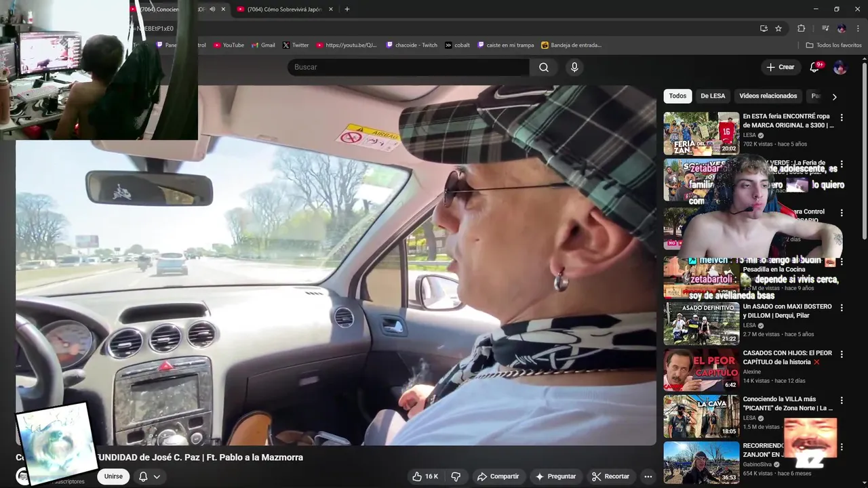Click the Unirse button
Viewport: 868px width, 488px height.
[x=113, y=476]
